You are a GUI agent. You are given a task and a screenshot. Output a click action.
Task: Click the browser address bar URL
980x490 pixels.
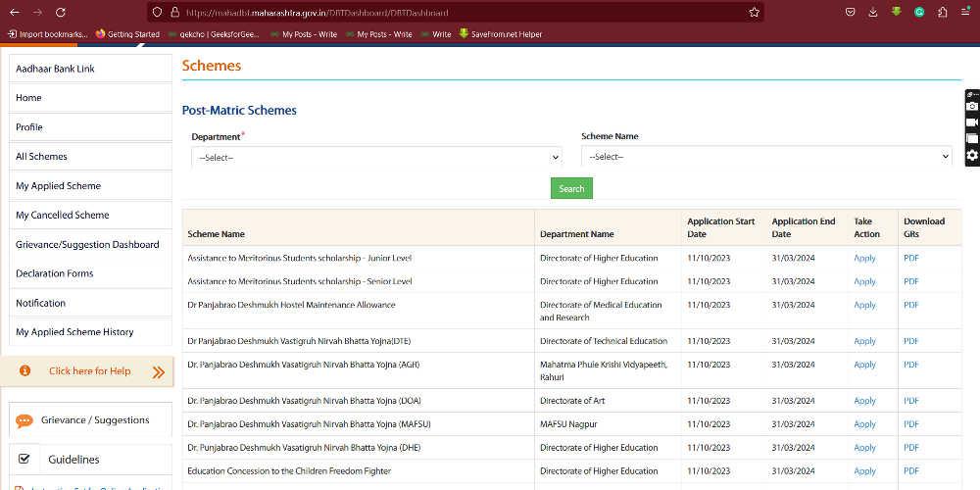click(x=318, y=13)
